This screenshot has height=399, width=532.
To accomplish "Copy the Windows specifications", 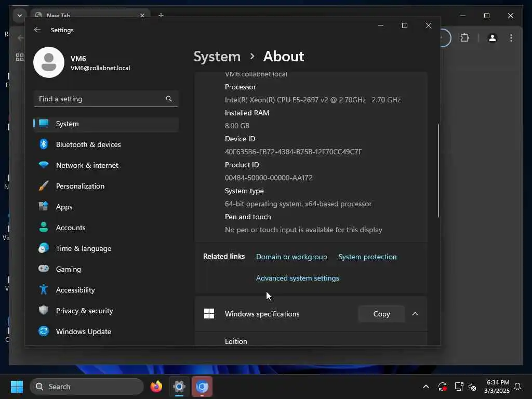I will point(381,314).
